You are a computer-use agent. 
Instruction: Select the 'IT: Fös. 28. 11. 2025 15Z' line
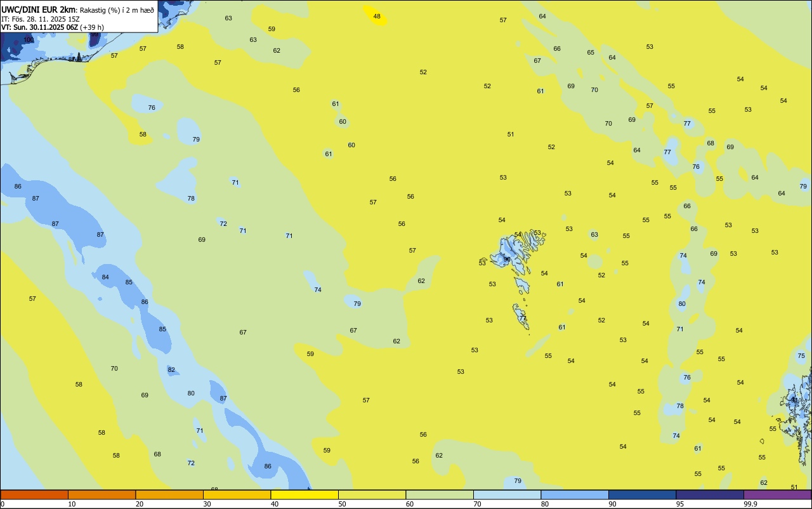click(x=40, y=19)
